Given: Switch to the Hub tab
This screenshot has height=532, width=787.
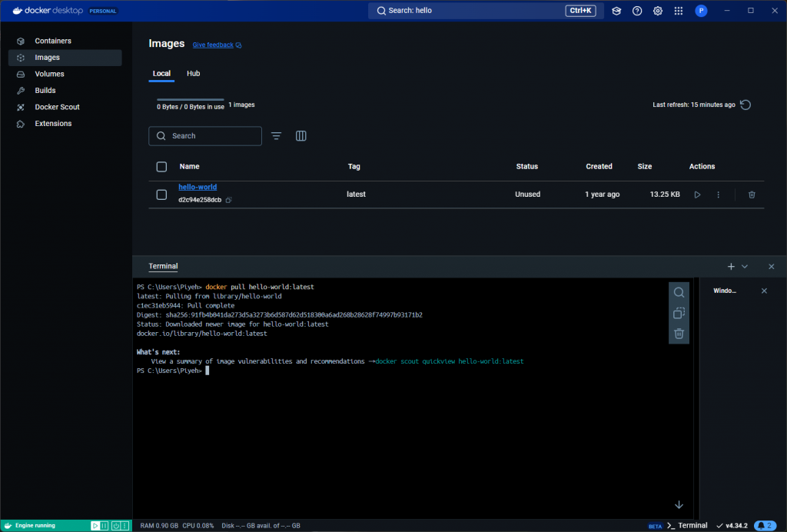Looking at the screenshot, I should [x=193, y=73].
